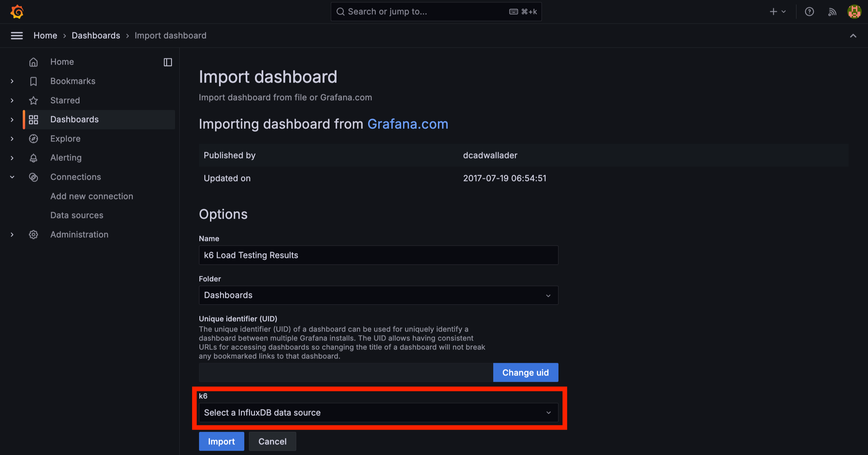The height and width of the screenshot is (455, 868).
Task: Open the help question mark icon
Action: (809, 12)
